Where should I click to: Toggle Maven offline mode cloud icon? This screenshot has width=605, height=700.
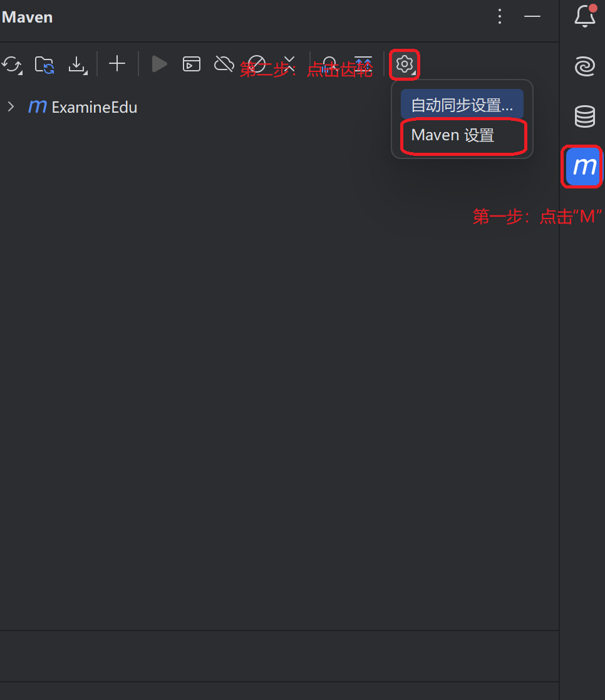coord(224,64)
